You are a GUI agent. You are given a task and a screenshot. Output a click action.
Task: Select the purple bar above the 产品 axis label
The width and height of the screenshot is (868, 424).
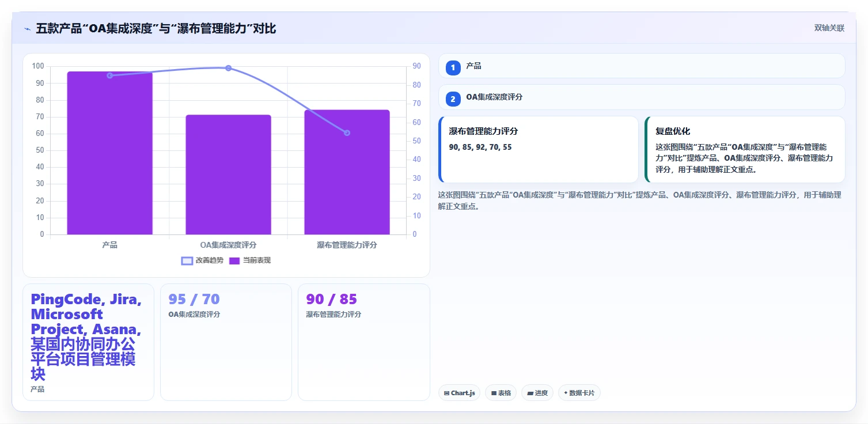click(109, 153)
